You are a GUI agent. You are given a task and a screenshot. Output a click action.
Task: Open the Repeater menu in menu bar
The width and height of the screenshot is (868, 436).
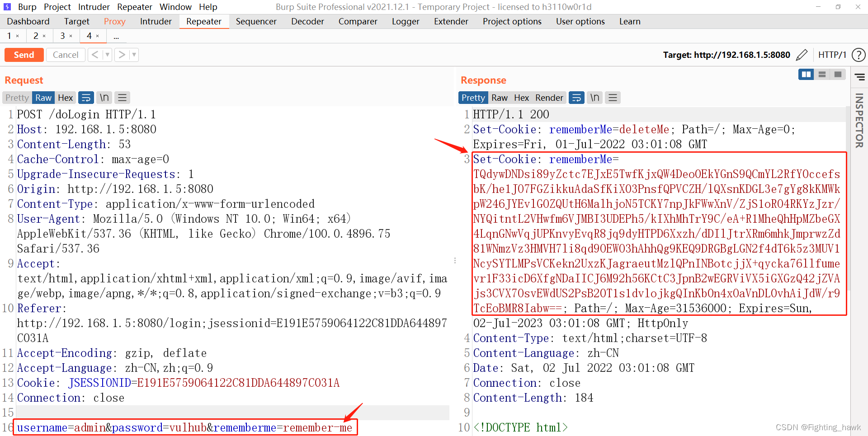click(135, 7)
